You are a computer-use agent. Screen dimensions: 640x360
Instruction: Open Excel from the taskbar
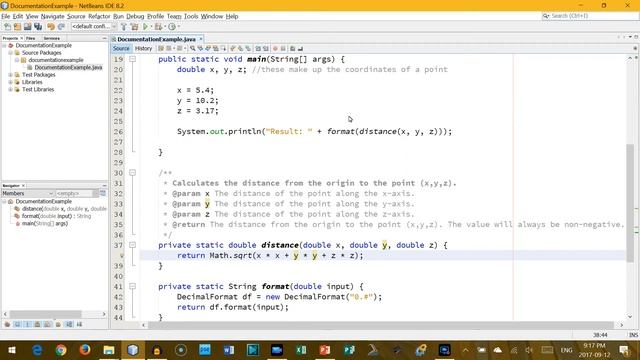tap(301, 350)
